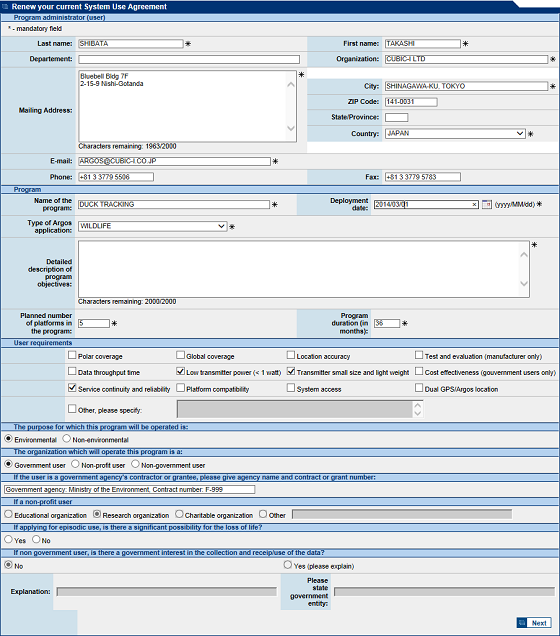The height and width of the screenshot is (636, 560).
Task: Click the Next button icon
Action: click(x=522, y=623)
